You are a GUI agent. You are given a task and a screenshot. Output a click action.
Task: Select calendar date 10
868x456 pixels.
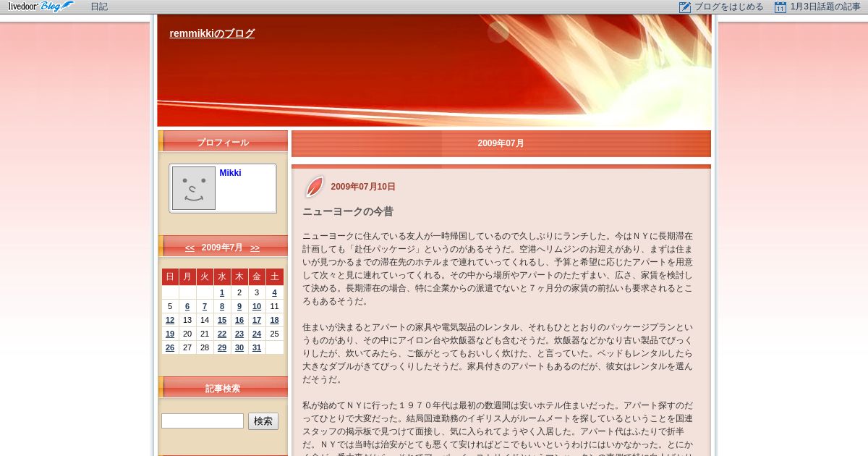[257, 306]
